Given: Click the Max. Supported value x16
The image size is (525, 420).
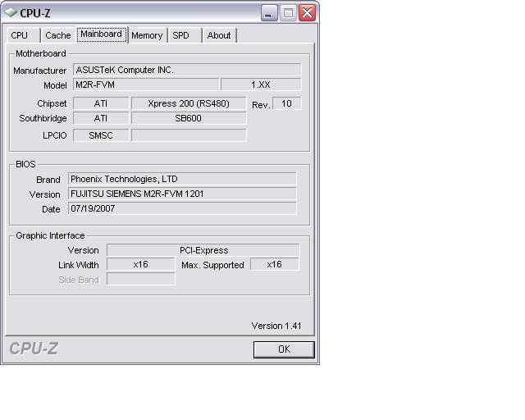Looking at the screenshot, I should 275,264.
